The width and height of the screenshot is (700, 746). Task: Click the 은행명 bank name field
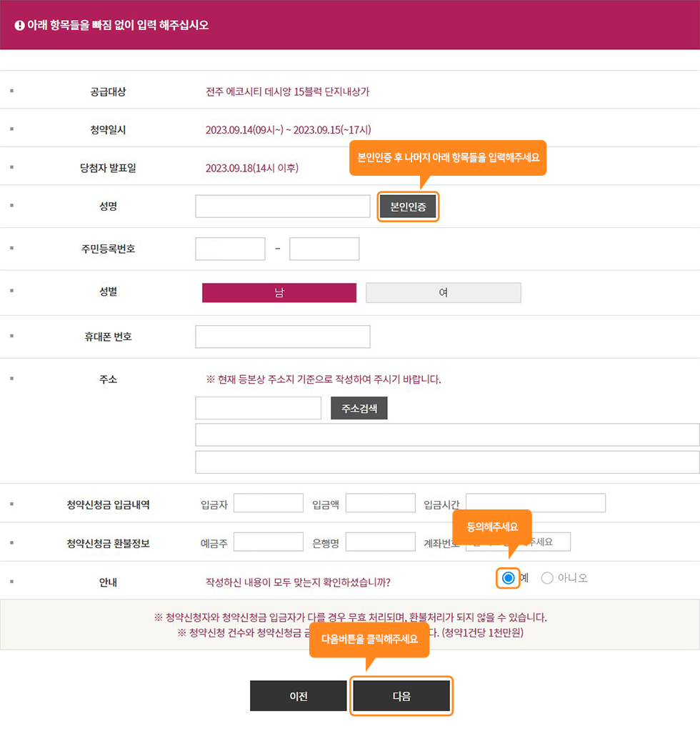[380, 542]
